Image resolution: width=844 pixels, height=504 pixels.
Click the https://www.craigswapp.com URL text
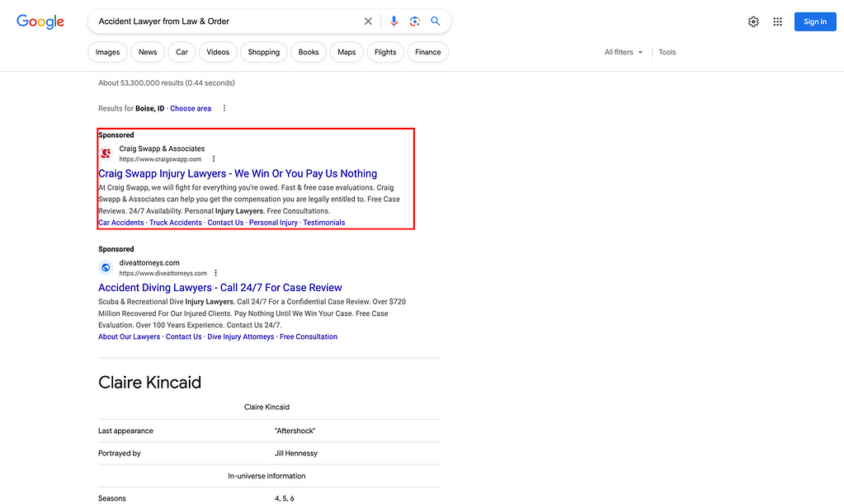click(160, 159)
